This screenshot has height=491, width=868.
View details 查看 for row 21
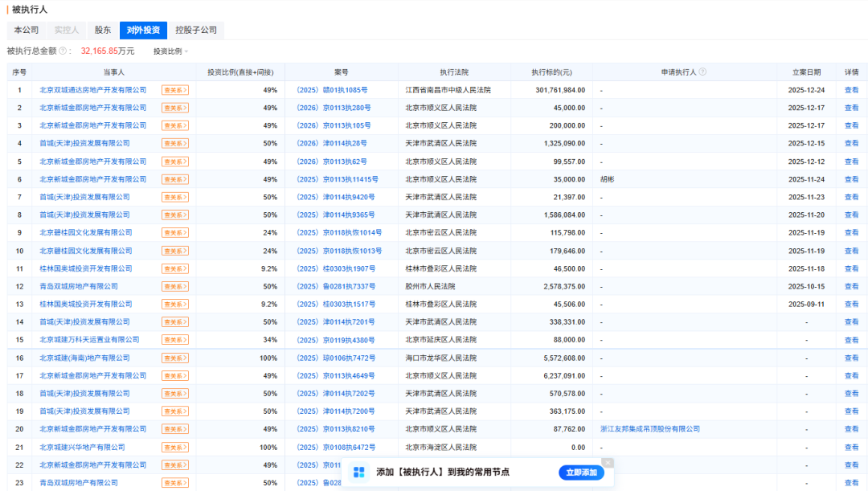click(x=851, y=447)
